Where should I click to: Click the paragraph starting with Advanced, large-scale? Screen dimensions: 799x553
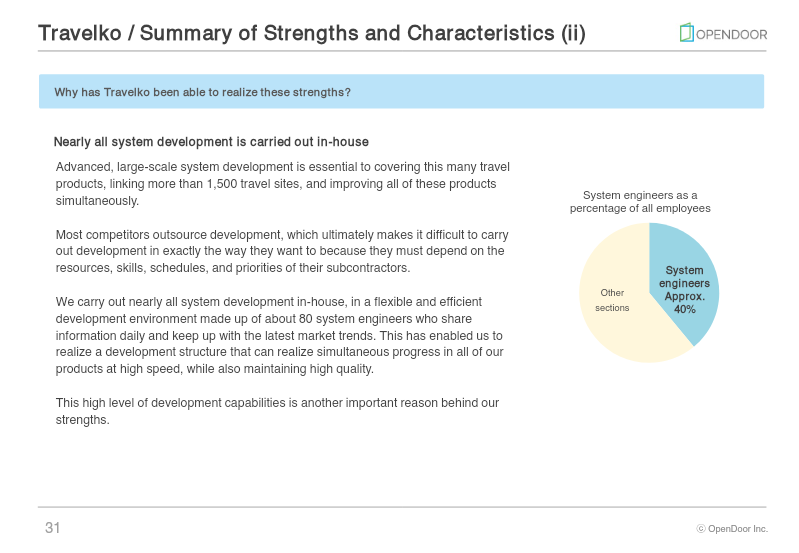point(283,183)
